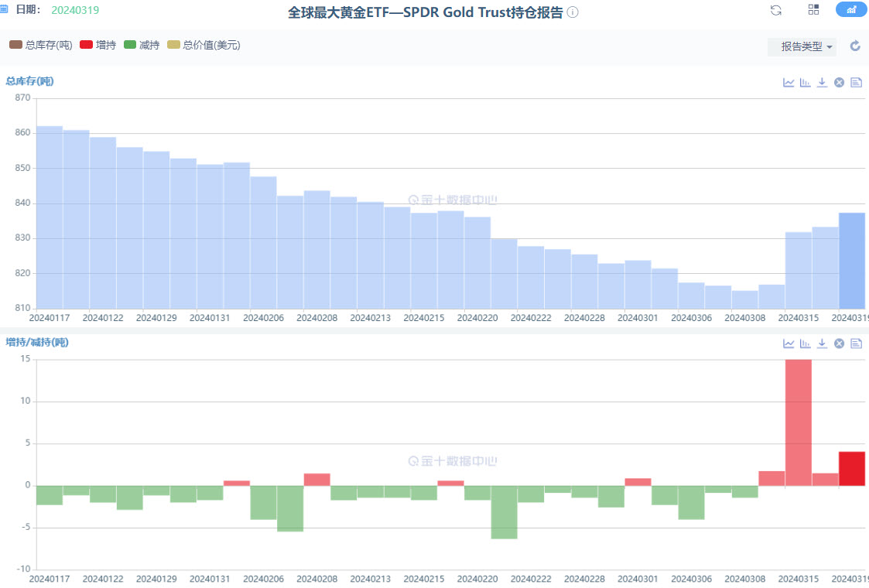This screenshot has width=869, height=588.
Task: Click the X reset icon on 总库存 chart
Action: (839, 83)
